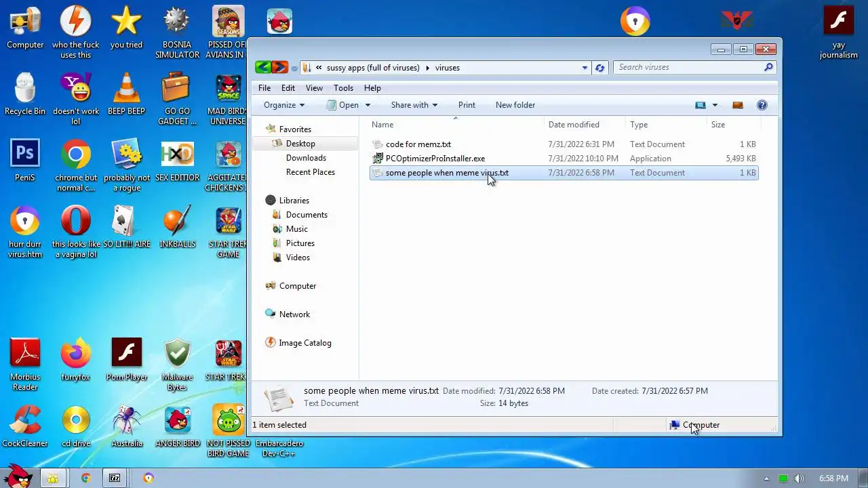This screenshot has height=488, width=868.
Task: Open 'who the fuck uses this' desktop icon
Action: tap(76, 33)
